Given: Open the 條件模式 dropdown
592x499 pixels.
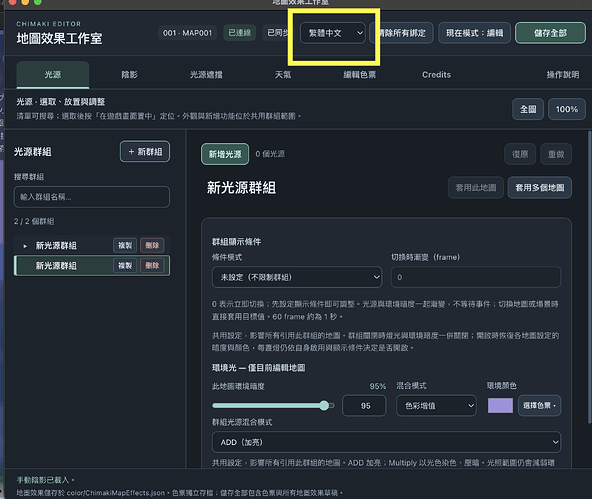Looking at the screenshot, I should pos(297,277).
